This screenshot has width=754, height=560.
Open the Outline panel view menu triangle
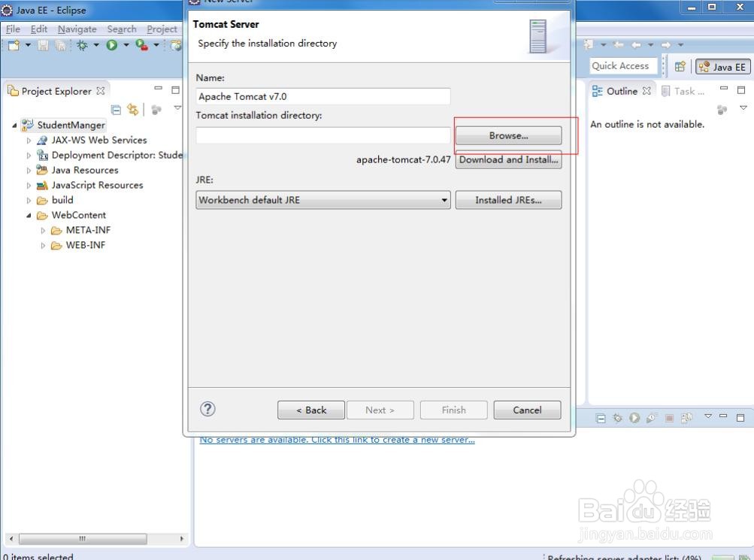tap(743, 107)
